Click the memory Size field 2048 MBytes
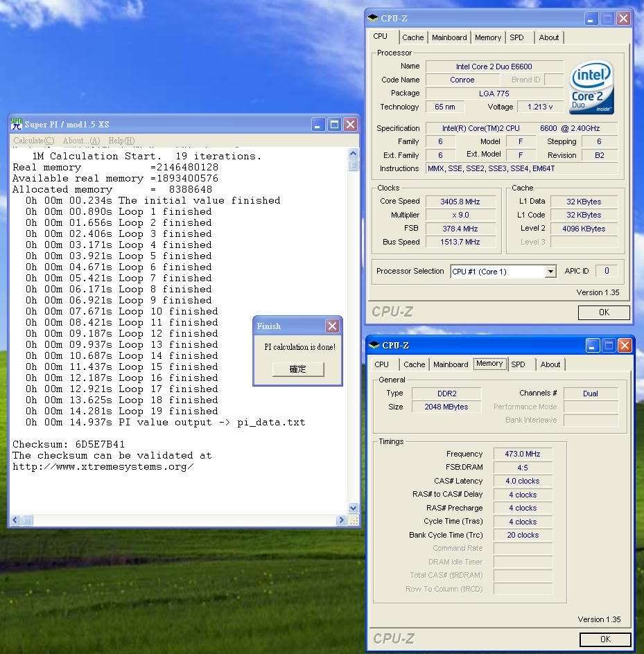 (x=446, y=407)
